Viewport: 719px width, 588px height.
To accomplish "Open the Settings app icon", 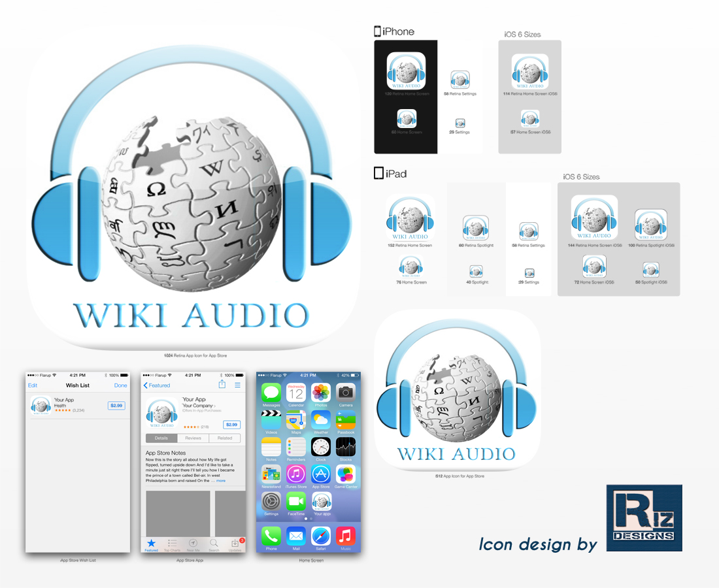I will [270, 501].
